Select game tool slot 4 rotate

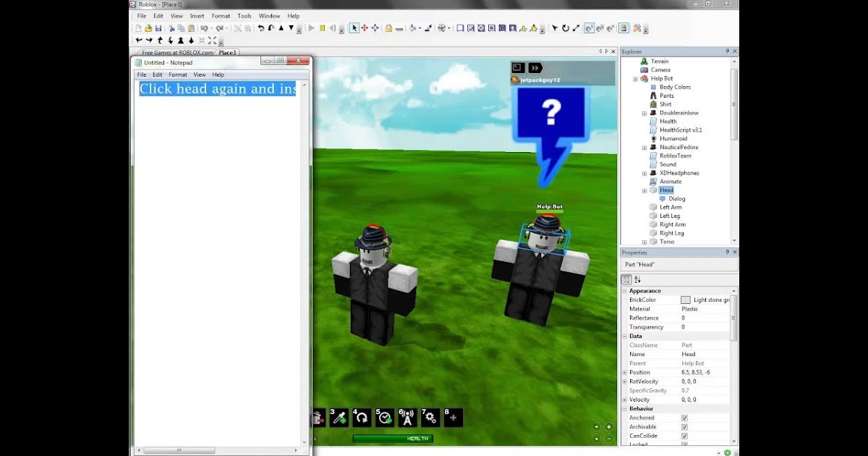coord(362,418)
